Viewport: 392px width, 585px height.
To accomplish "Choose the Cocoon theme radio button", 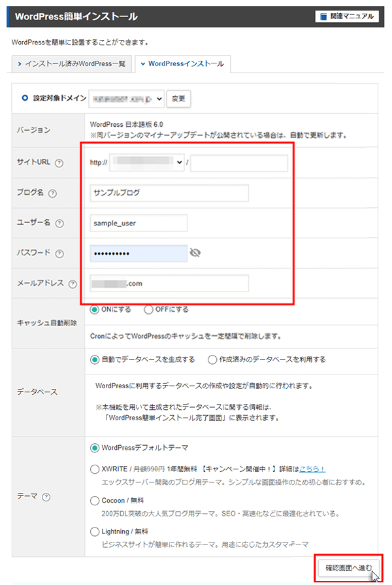I will point(95,500).
